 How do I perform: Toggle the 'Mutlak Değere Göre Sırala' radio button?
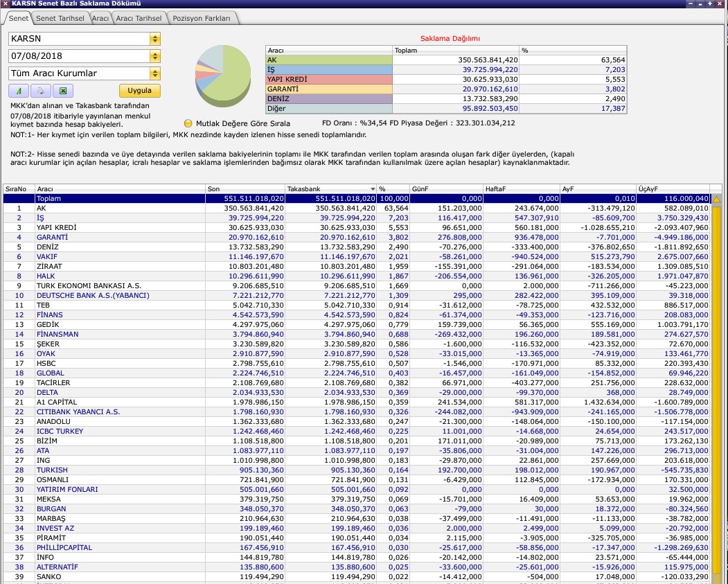188,123
